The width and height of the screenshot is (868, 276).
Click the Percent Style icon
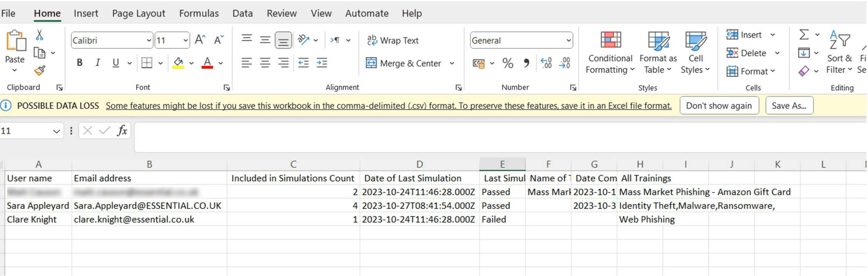508,63
